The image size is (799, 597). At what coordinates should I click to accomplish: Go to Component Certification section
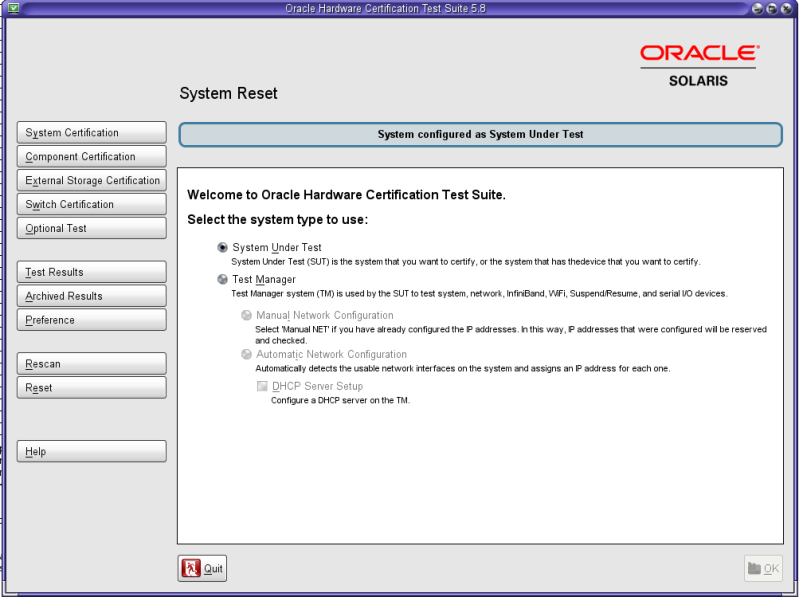click(x=92, y=157)
